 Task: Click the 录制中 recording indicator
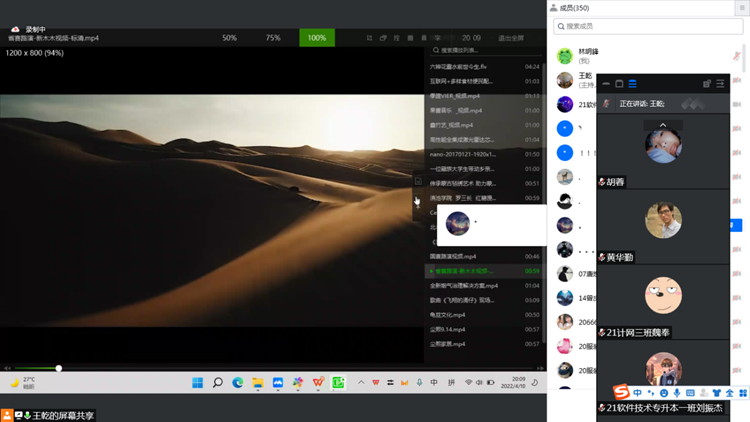coord(29,29)
